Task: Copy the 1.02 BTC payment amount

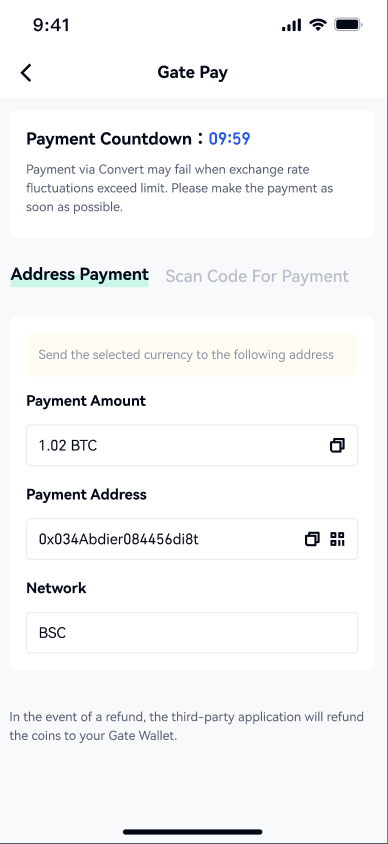Action: click(x=337, y=445)
